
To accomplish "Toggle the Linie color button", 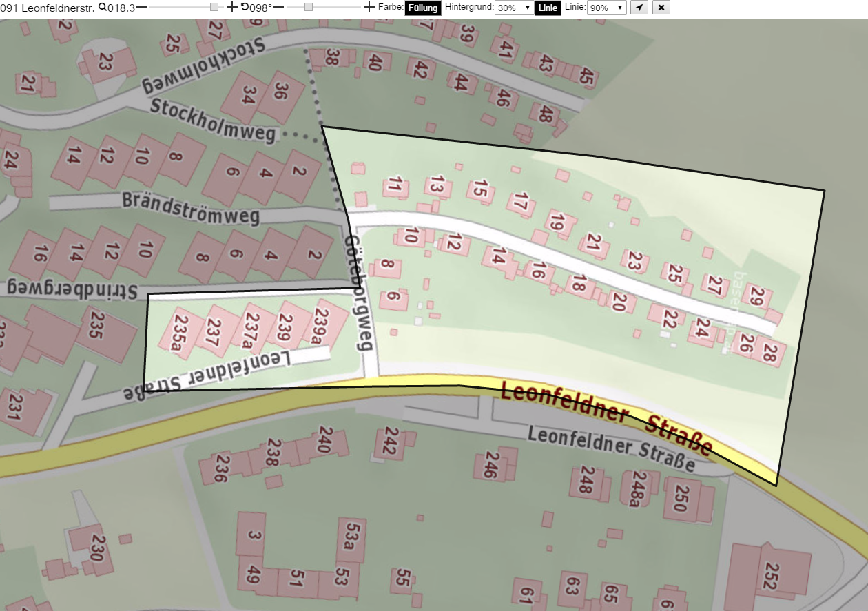I will [548, 8].
